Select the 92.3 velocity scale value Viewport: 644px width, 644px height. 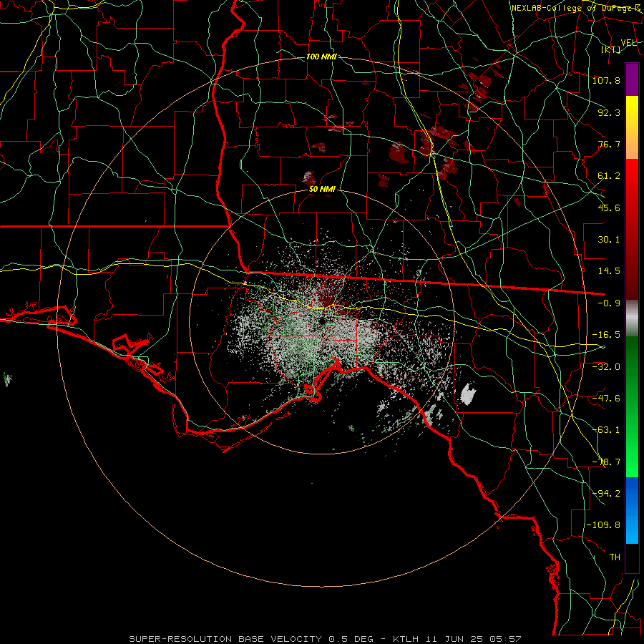coord(609,112)
